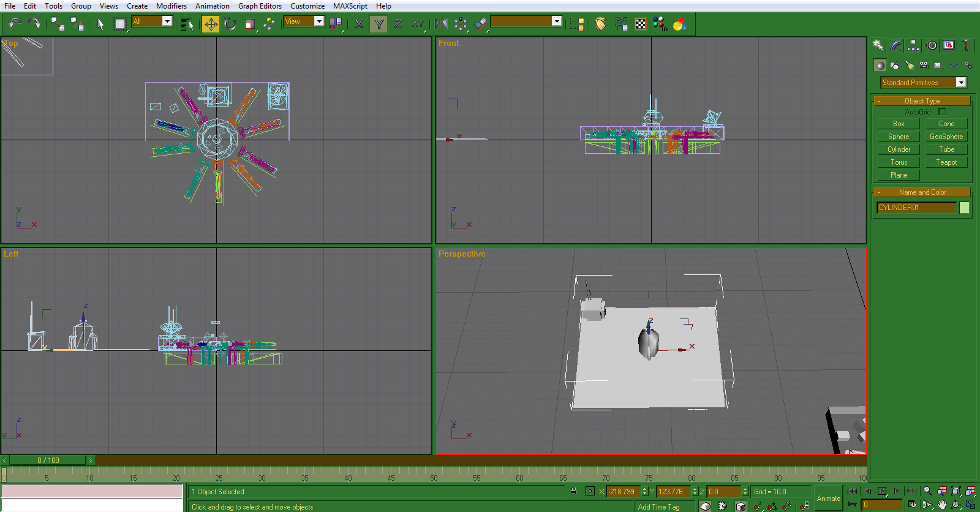
Task: Click the Mirror Selected Objects icon
Action: tap(441, 24)
